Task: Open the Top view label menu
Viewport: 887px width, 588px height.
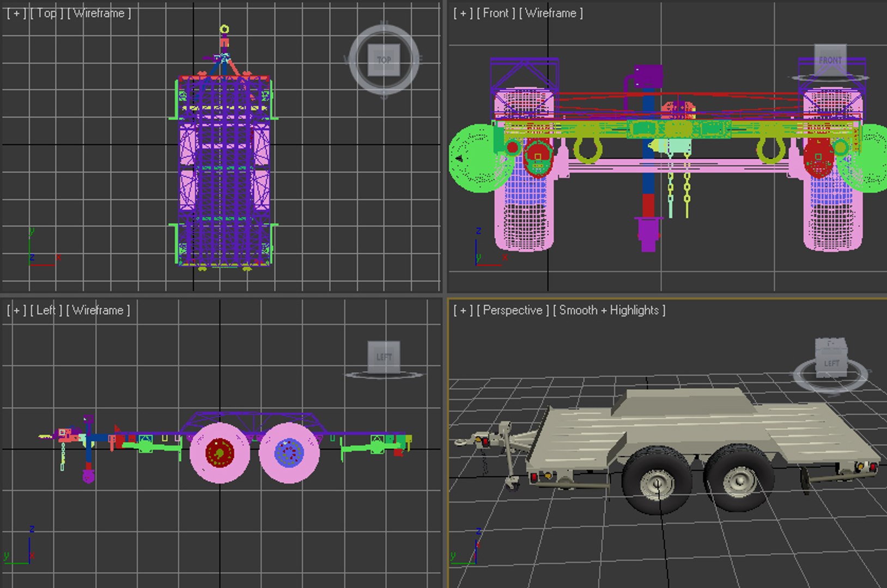Action: point(46,13)
